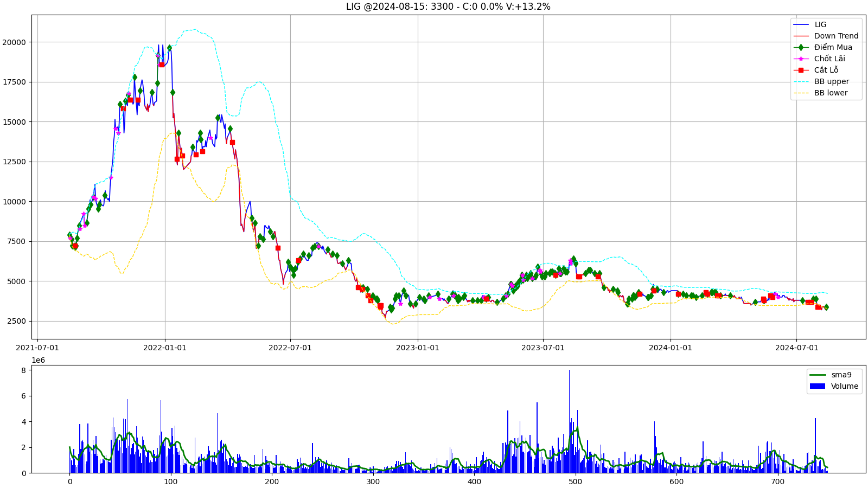
Task: Click the '1e6' volume scale label
Action: [39, 360]
